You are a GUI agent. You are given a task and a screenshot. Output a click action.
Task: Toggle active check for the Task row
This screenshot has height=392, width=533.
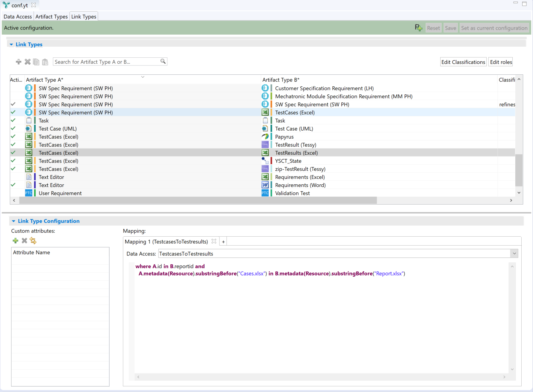click(x=13, y=120)
